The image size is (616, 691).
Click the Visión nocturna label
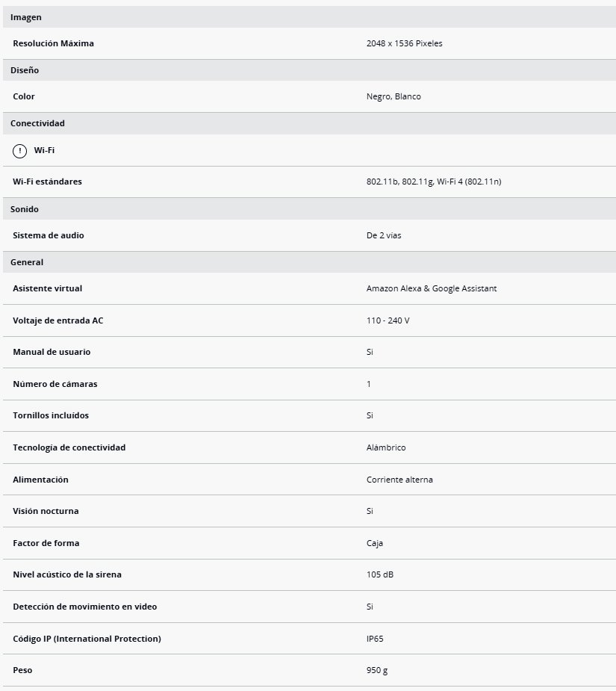46,511
